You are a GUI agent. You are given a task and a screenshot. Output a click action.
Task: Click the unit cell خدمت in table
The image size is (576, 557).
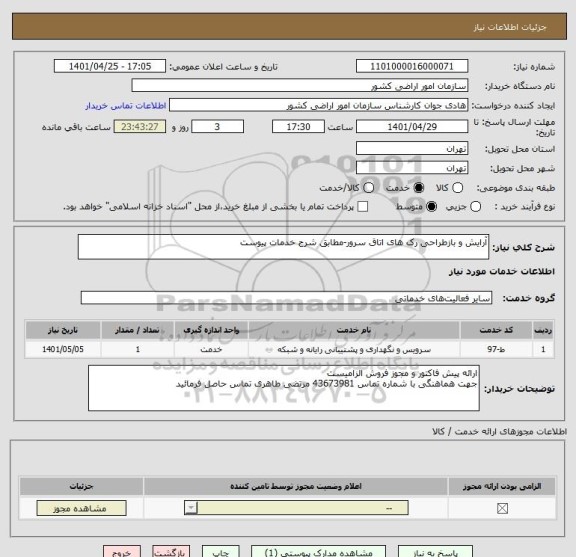[x=211, y=349]
